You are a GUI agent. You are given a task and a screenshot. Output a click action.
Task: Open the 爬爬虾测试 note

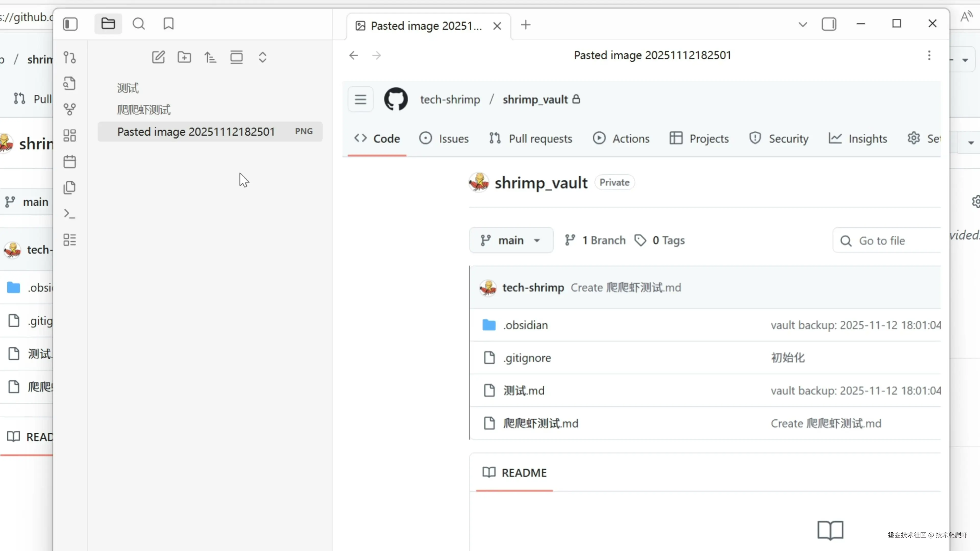click(x=144, y=110)
